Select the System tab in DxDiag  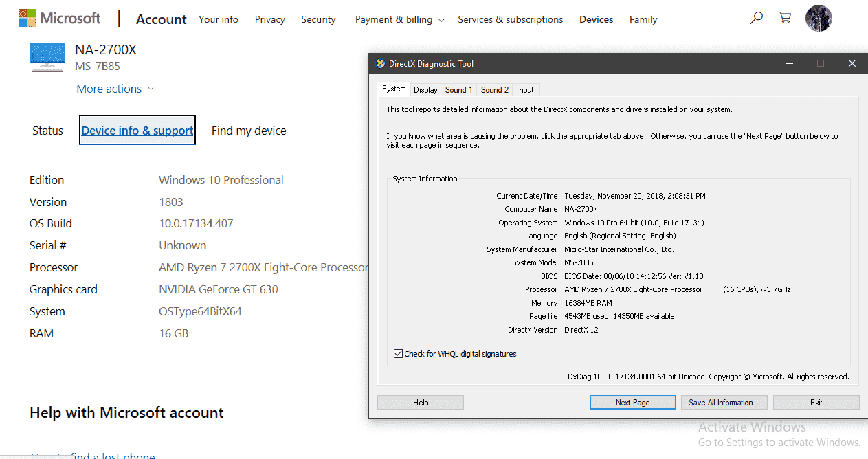coord(394,89)
